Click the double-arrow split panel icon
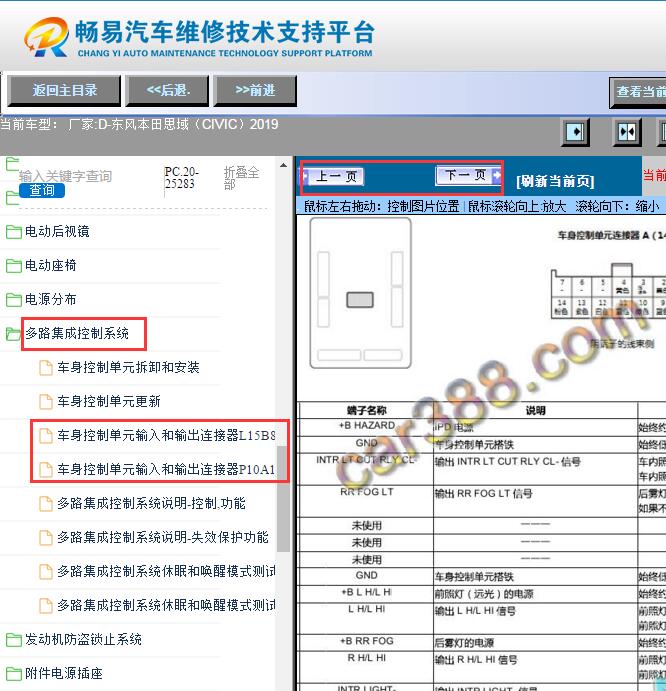666x691 pixels. (x=627, y=132)
